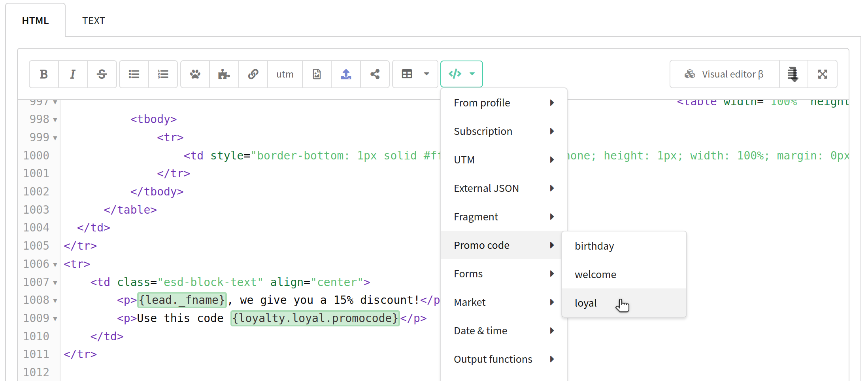This screenshot has width=868, height=381.
Task: Open the From profile submenu
Action: [x=504, y=103]
